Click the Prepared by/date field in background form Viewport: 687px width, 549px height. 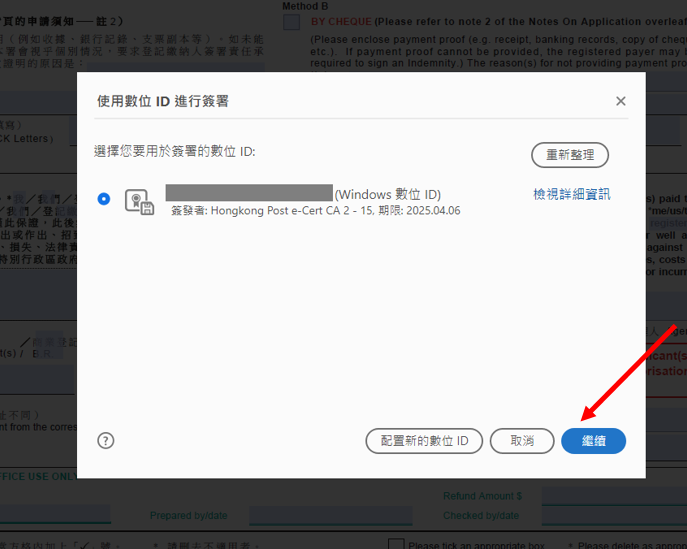click(331, 516)
